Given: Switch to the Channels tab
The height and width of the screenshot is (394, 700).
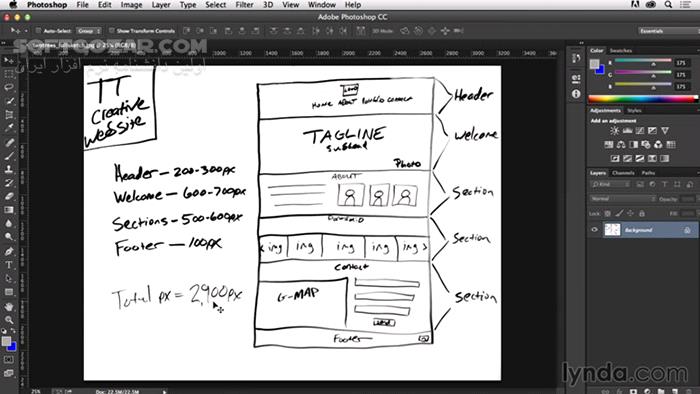Looking at the screenshot, I should [x=623, y=173].
